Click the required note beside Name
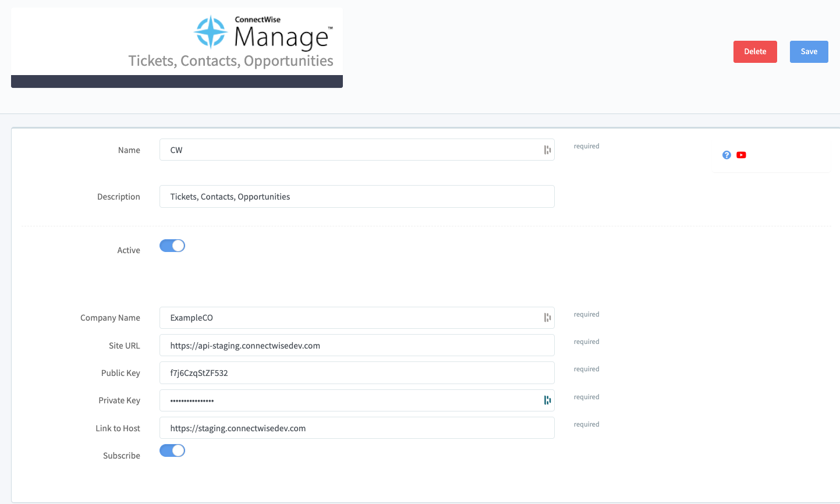The height and width of the screenshot is (504, 840). click(x=586, y=146)
